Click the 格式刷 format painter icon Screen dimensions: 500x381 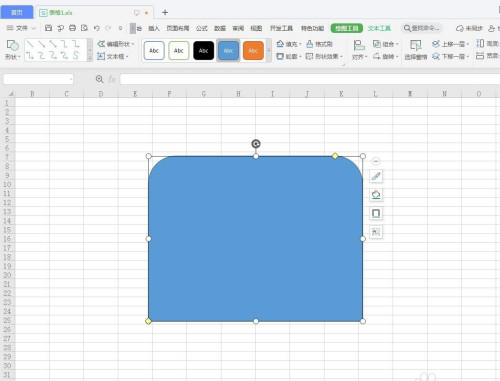[x=309, y=44]
